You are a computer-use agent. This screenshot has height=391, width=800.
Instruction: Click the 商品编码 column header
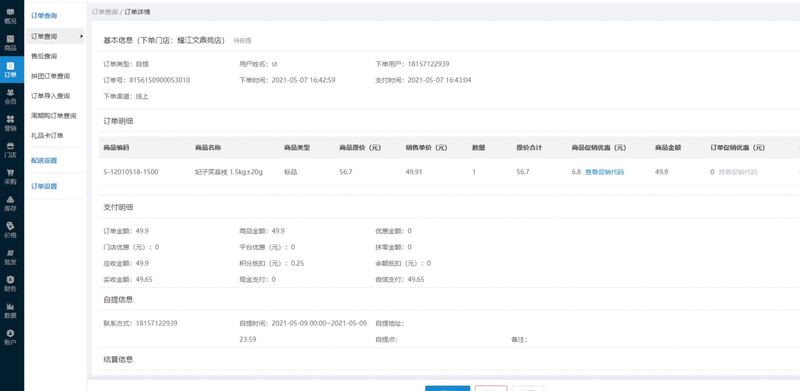116,148
